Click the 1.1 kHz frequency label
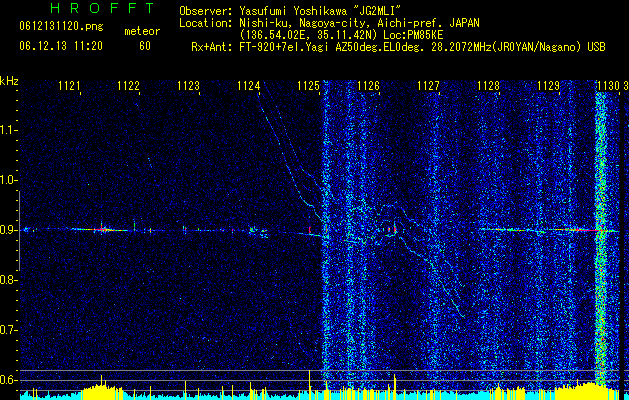629x400 pixels. 8,130
